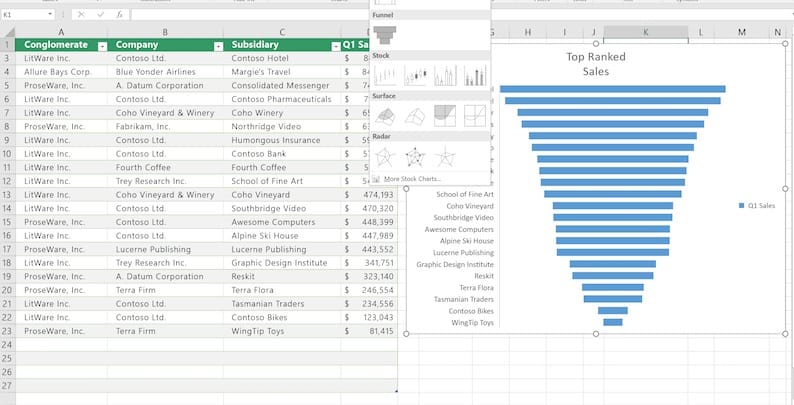Click cell Lucerne Publishing in column B
The image size is (794, 405).
click(x=165, y=250)
